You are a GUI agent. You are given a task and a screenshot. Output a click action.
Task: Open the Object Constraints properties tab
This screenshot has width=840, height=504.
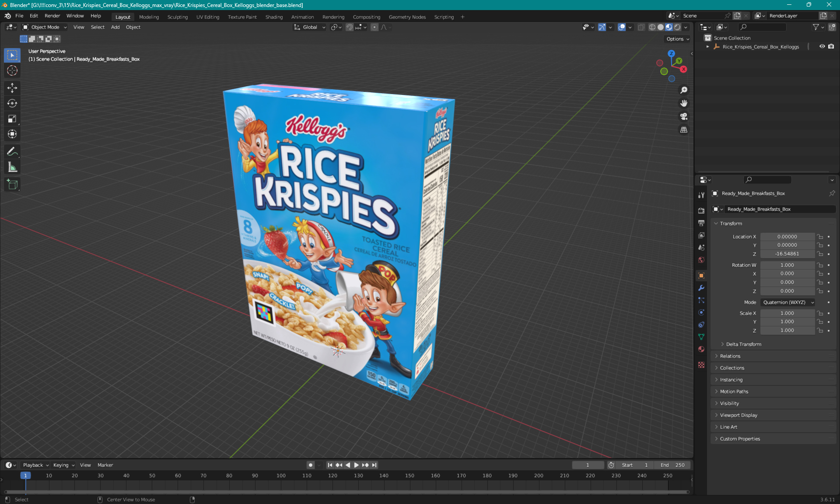pos(701,325)
